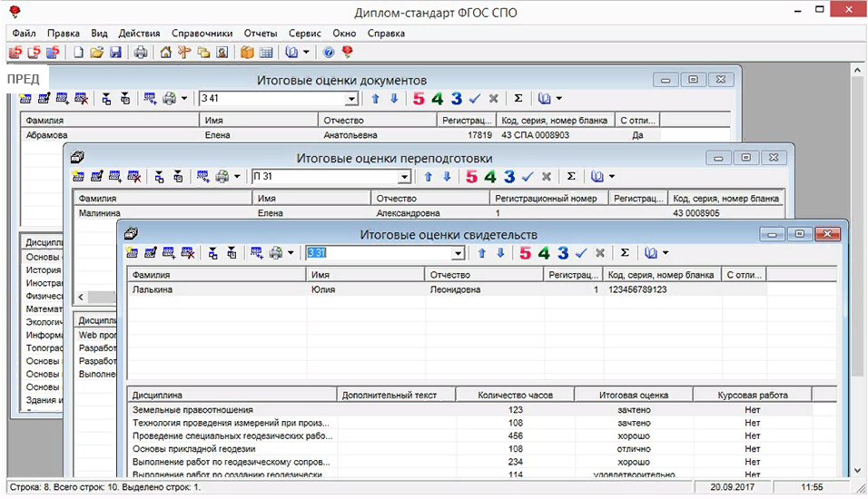Click the 'Количество часов' column header
Image resolution: width=868 pixels, height=499 pixels.
[x=516, y=395]
